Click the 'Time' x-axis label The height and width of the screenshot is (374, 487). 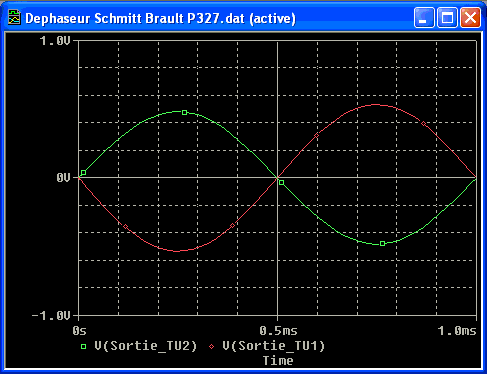point(278,360)
